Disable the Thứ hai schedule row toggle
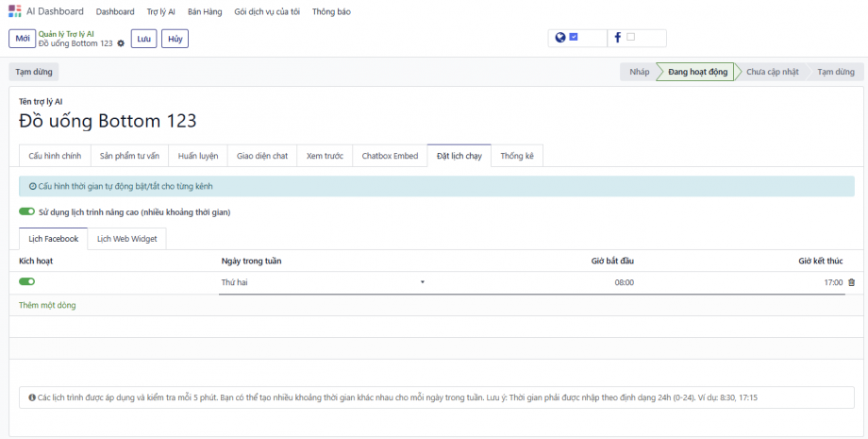The height and width of the screenshot is (439, 868). pyautogui.click(x=26, y=281)
